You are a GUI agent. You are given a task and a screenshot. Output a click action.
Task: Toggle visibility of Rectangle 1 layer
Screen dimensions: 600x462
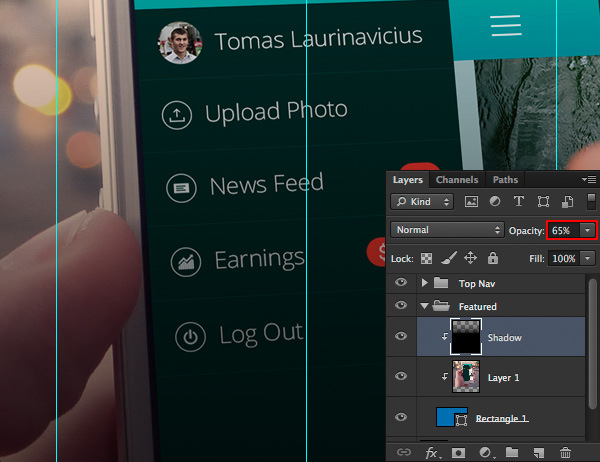click(x=401, y=418)
